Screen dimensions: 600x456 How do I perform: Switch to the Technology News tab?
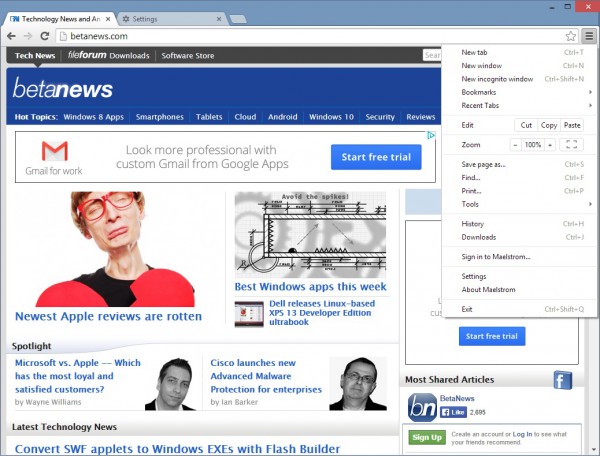click(x=59, y=19)
